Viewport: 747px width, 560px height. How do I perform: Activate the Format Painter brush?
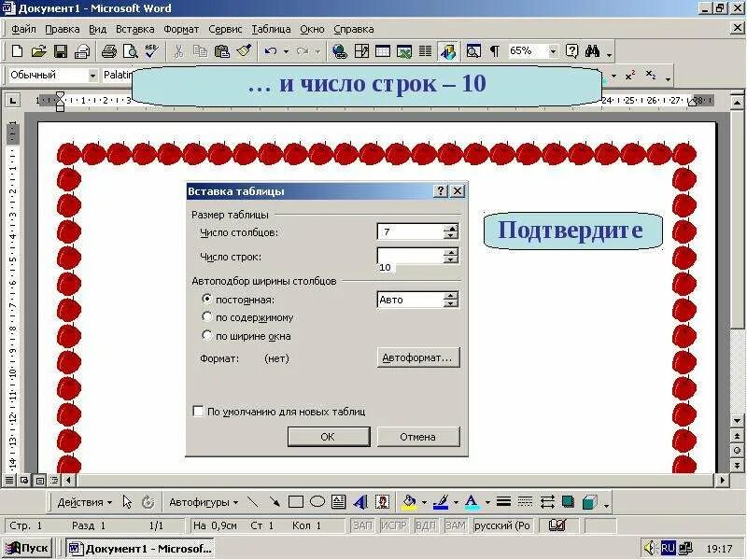point(244,51)
